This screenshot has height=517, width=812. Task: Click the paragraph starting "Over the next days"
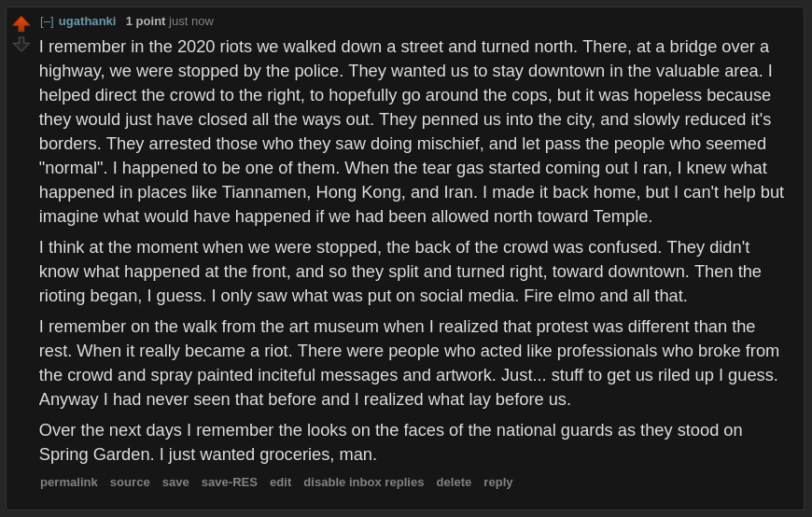click(x=392, y=442)
